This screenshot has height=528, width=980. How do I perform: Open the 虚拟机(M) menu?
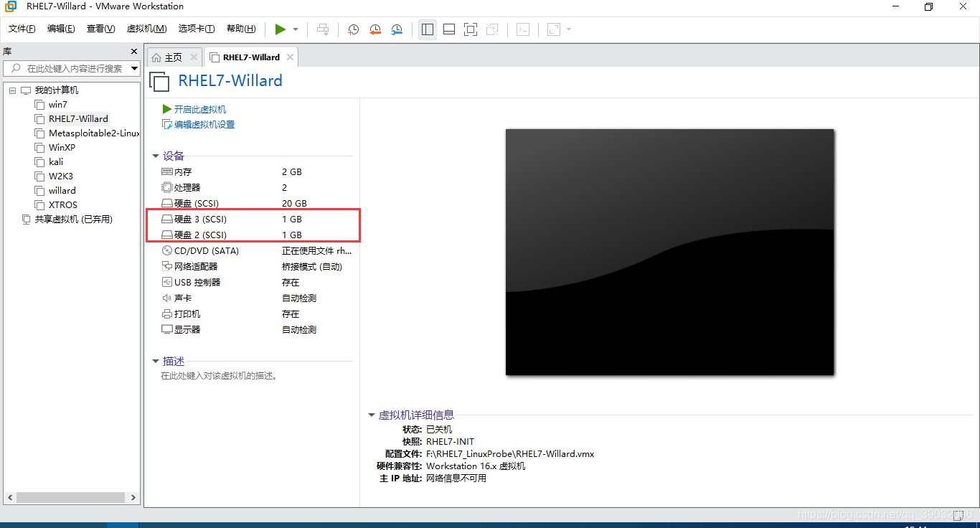click(146, 29)
